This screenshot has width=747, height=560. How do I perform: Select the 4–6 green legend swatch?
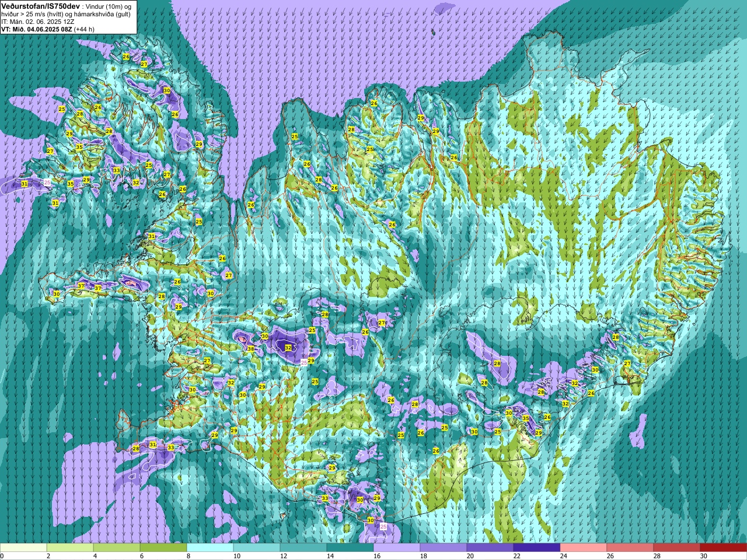(x=117, y=548)
